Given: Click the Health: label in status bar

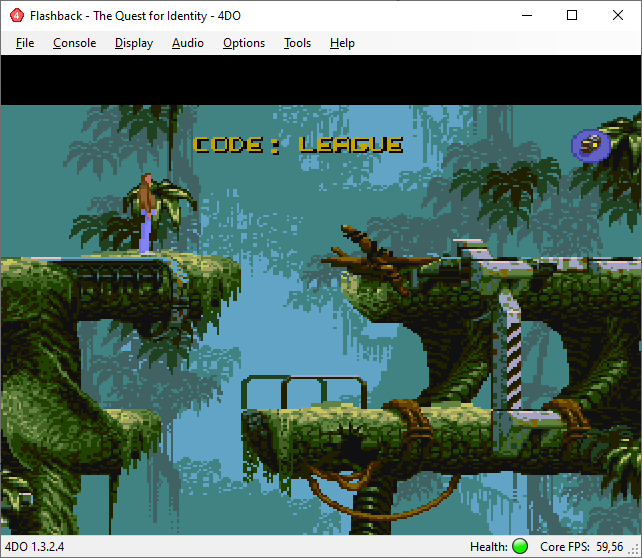Looking at the screenshot, I should 488,547.
